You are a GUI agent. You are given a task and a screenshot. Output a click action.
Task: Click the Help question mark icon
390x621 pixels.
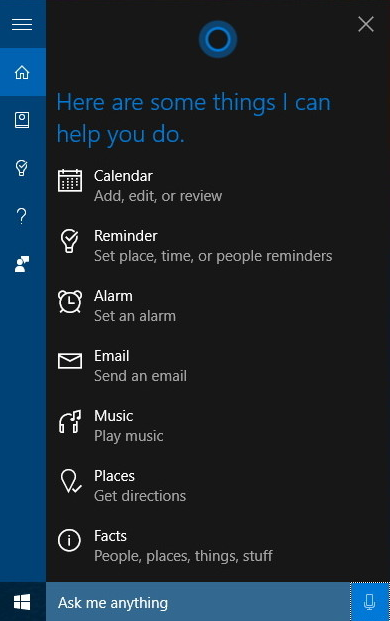(22, 216)
